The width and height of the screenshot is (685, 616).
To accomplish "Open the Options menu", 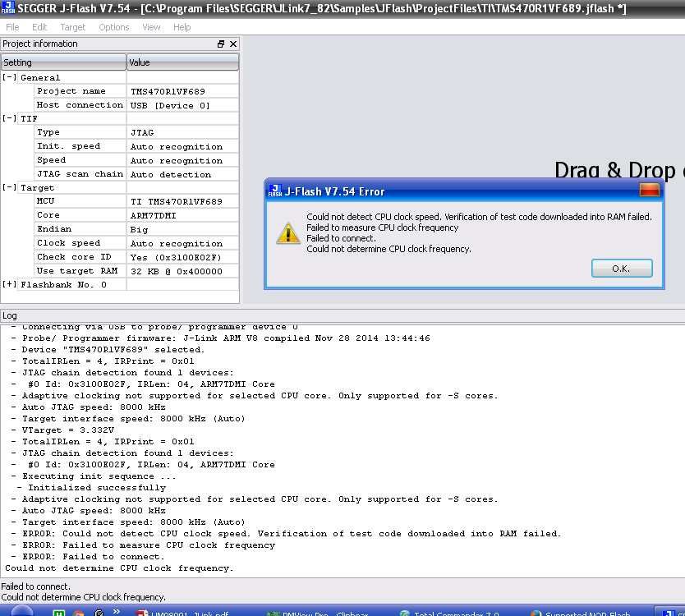I will pyautogui.click(x=114, y=27).
